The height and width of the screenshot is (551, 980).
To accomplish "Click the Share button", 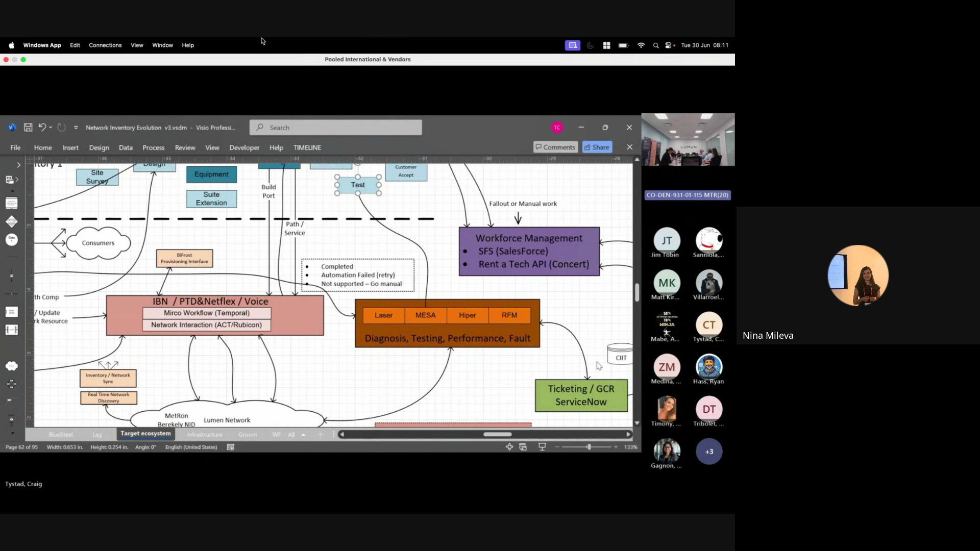I will (597, 147).
